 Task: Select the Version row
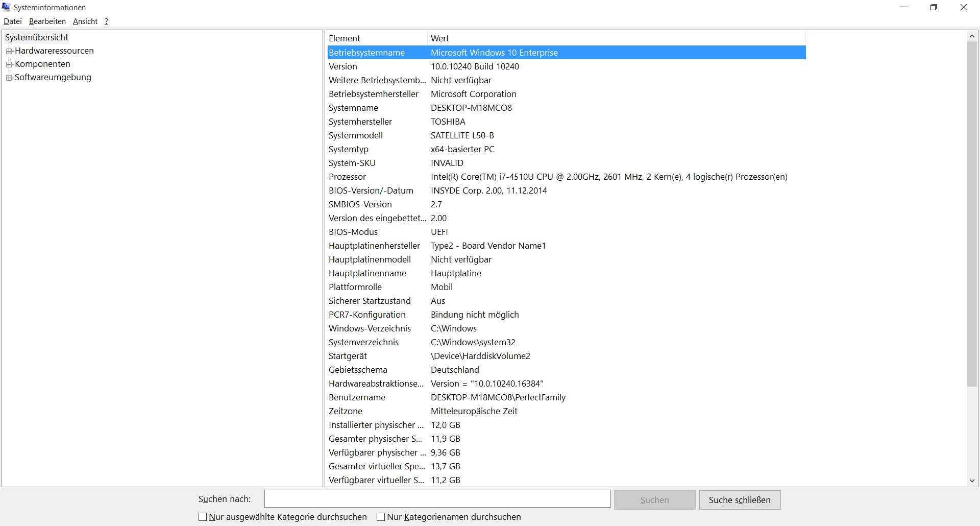(567, 66)
